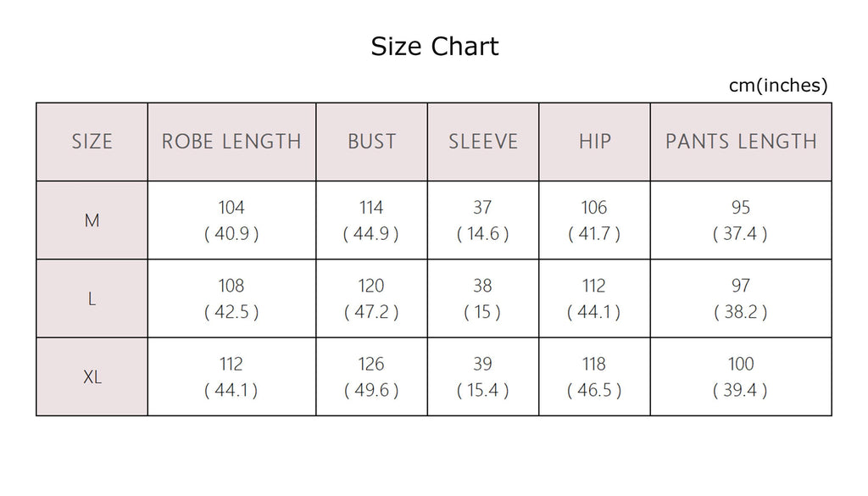Click bust value 126 for size XL
The height and width of the screenshot is (496, 868).
[x=371, y=377]
